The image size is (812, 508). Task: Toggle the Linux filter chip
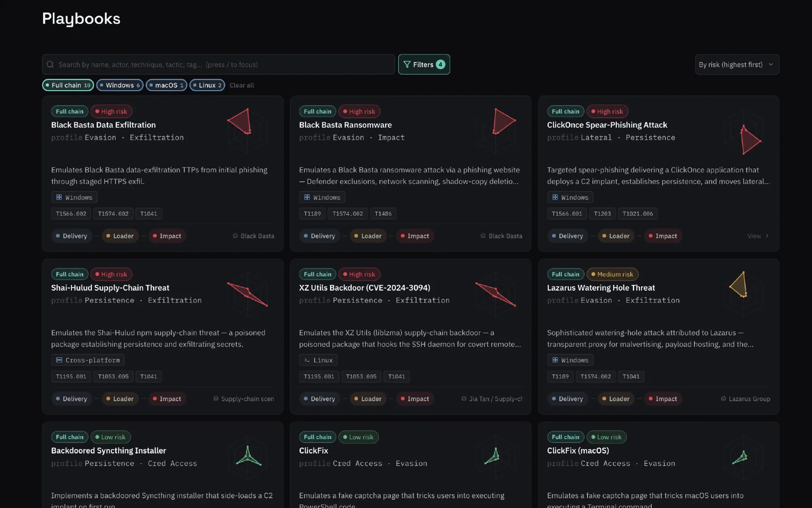pos(207,85)
